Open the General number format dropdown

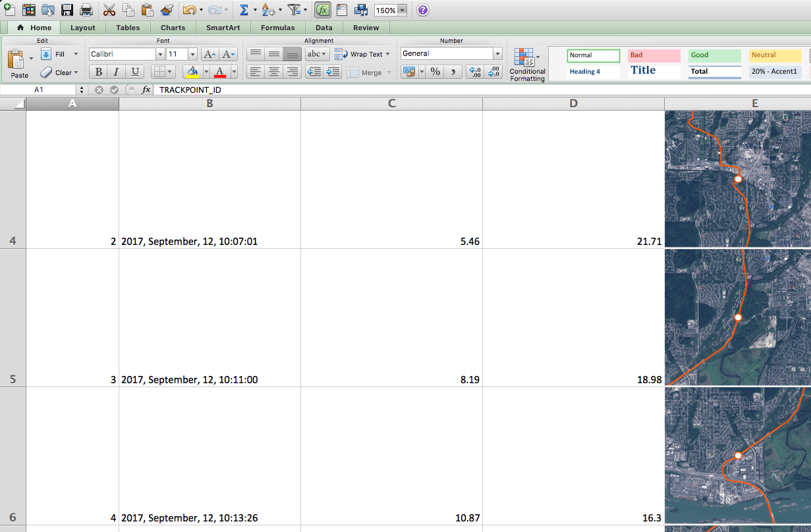(497, 54)
